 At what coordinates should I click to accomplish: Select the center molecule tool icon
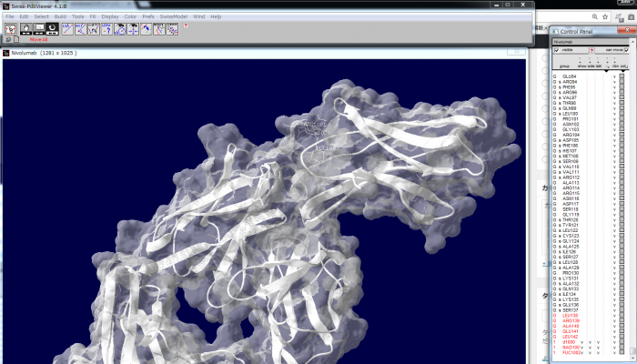pyautogui.click(x=11, y=29)
